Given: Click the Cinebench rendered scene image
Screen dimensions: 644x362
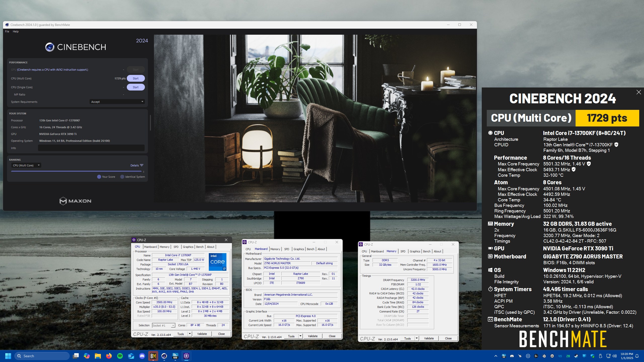Looking at the screenshot, I should point(315,118).
